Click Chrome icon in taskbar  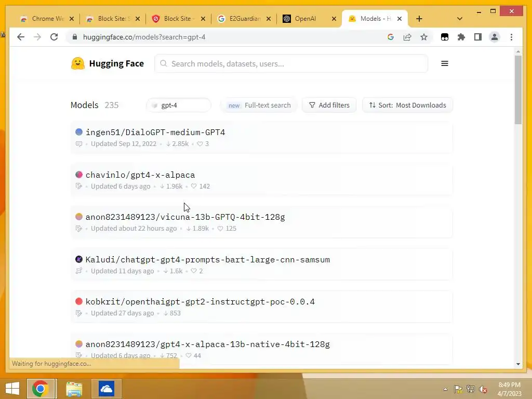coord(41,389)
